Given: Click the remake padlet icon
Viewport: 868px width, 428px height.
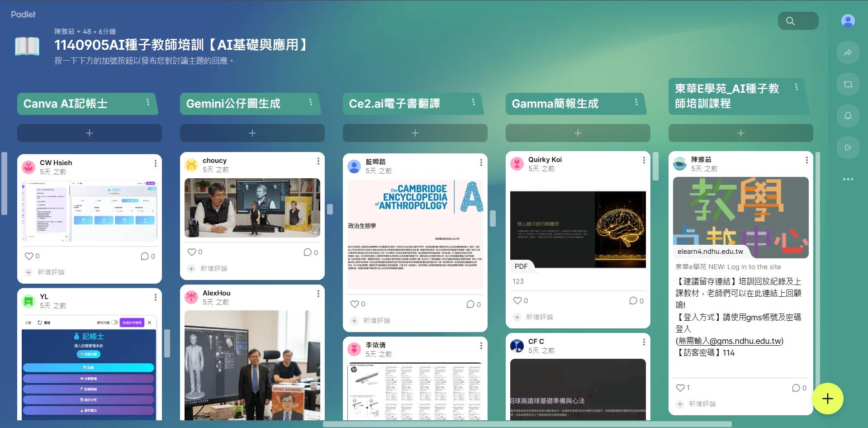Looking at the screenshot, I should click(848, 84).
